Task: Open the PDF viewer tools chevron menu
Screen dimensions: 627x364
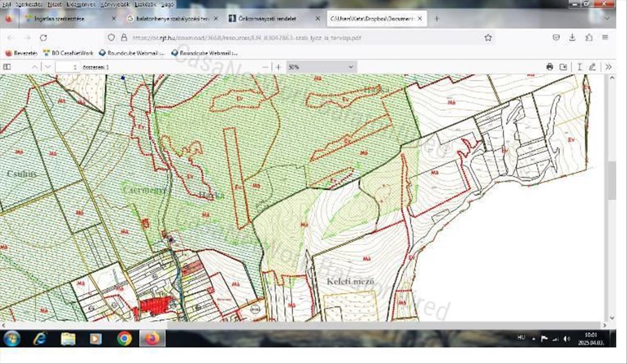Action: pos(608,67)
